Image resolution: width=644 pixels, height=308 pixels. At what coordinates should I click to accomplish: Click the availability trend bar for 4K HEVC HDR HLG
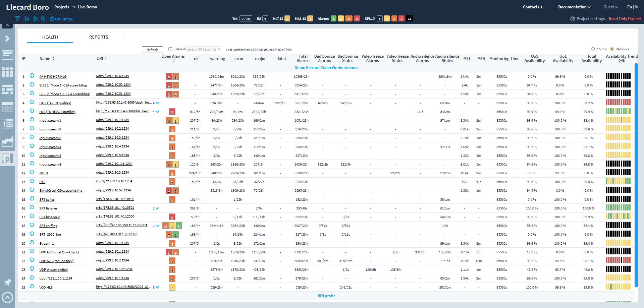coord(618,76)
